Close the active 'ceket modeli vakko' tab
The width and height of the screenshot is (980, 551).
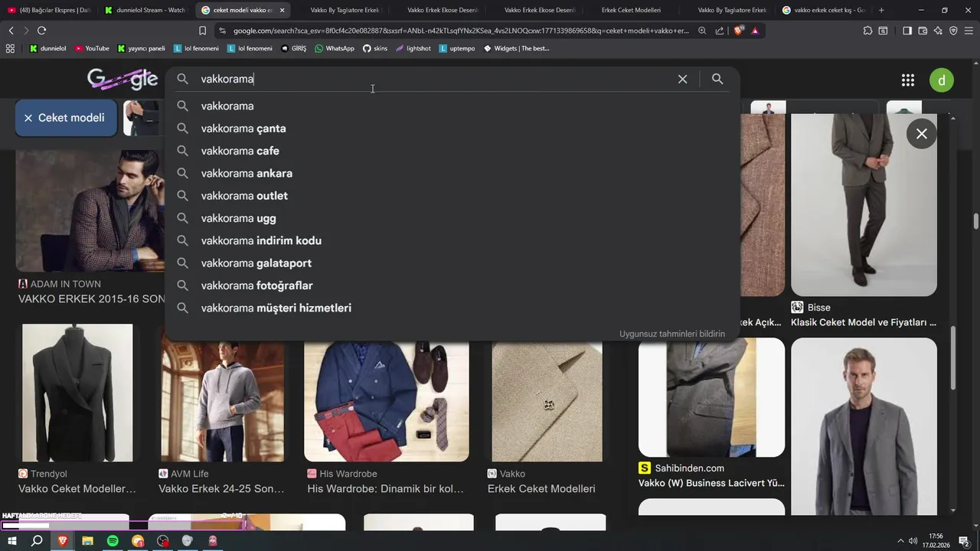(282, 10)
